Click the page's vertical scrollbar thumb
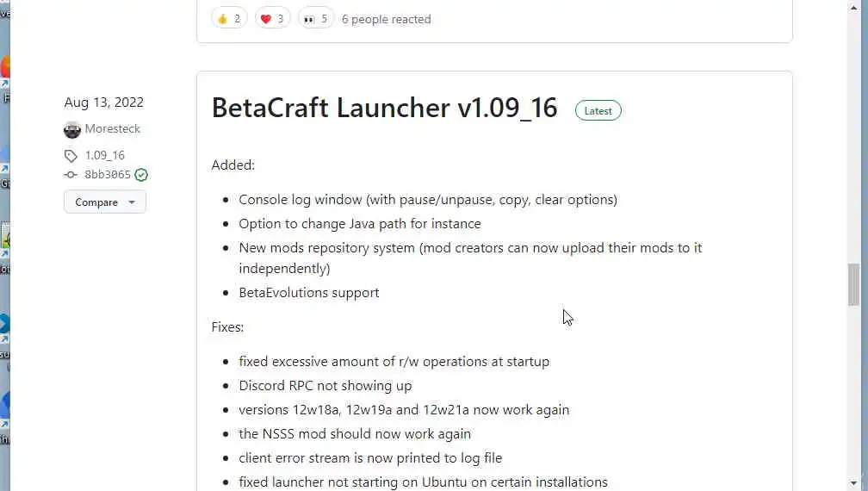868x491 pixels. click(853, 284)
